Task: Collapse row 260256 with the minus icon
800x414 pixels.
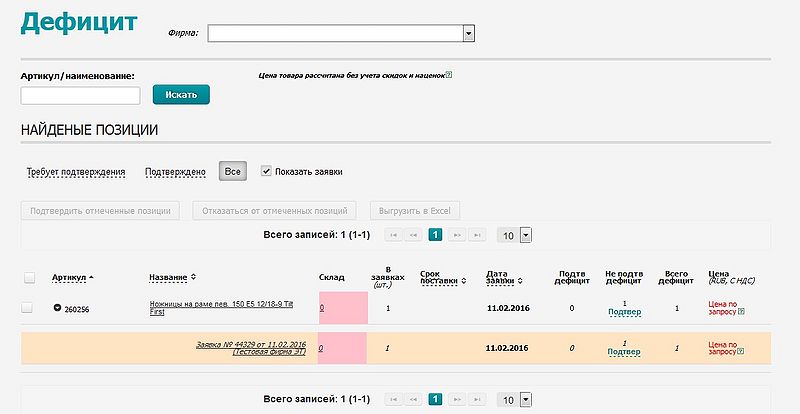Action: tap(57, 308)
